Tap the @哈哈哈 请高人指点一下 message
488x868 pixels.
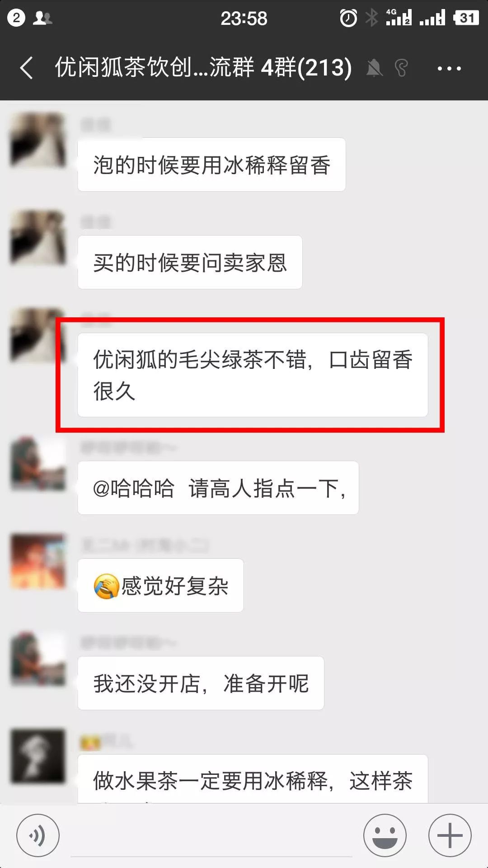coord(218,488)
